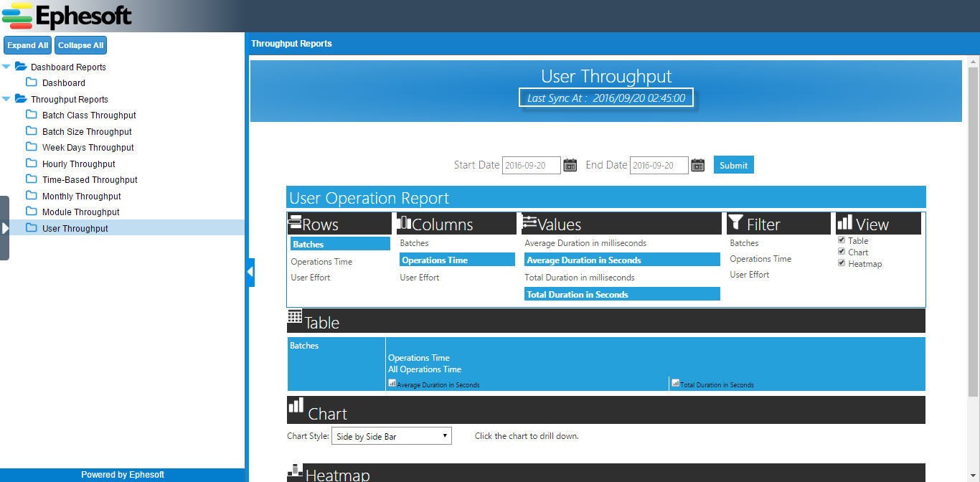Select Total Duration in Seconds value
The height and width of the screenshot is (482, 980).
622,294
